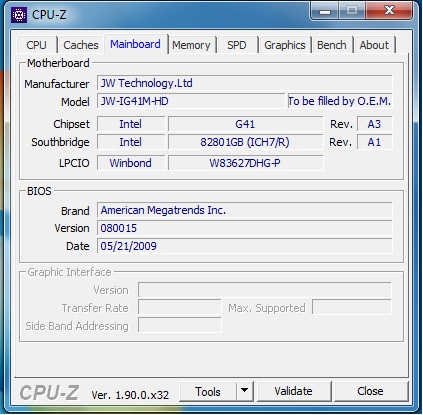This screenshot has width=423, height=415.
Task: Open the Graphics tab
Action: point(285,45)
